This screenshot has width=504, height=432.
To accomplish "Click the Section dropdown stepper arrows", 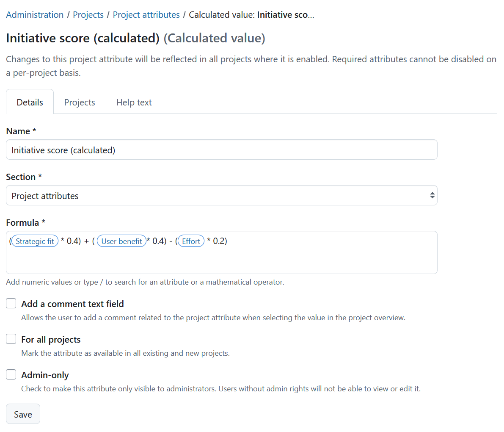I will [432, 195].
